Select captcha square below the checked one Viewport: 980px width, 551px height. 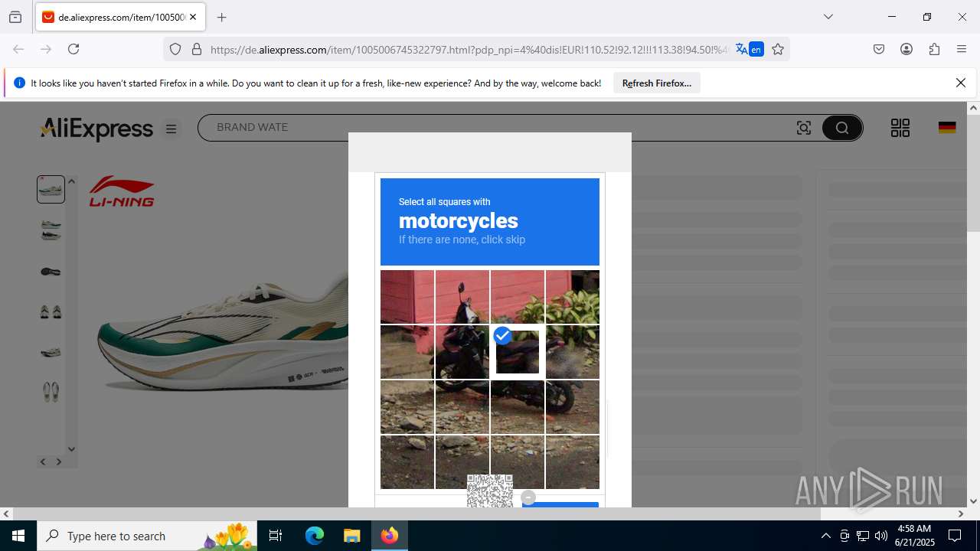point(518,407)
